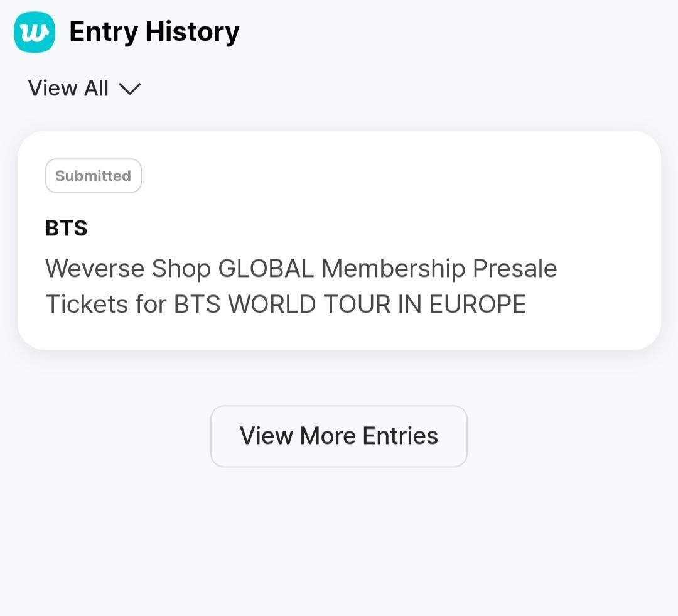
Task: Choose View All to change entry filtering
Action: (68, 89)
